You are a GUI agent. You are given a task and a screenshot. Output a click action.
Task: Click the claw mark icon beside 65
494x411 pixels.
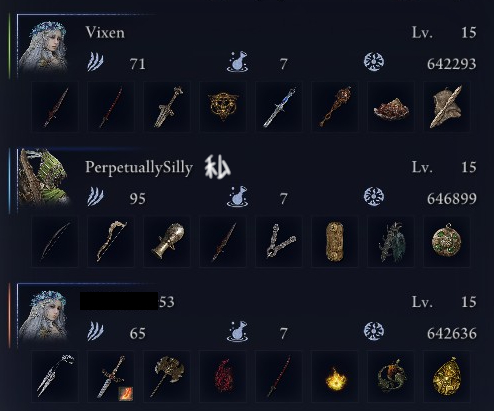click(95, 331)
